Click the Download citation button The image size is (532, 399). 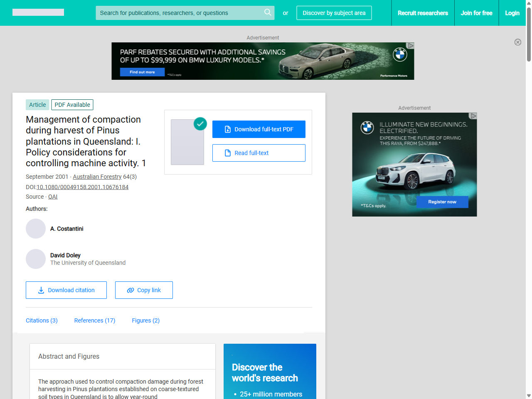(x=66, y=290)
